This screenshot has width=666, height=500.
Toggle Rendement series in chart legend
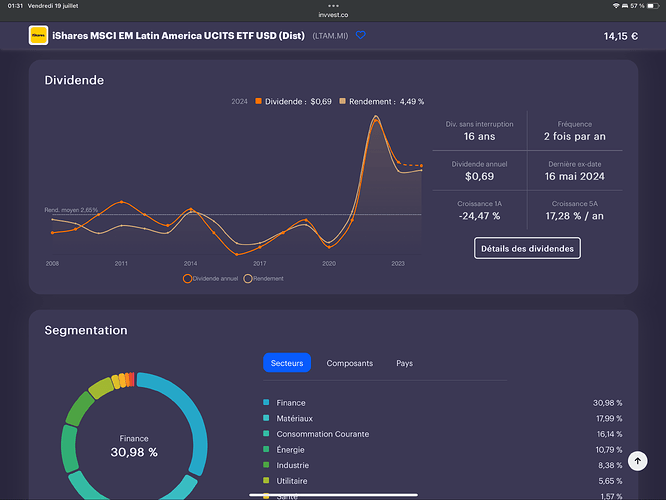point(263,279)
